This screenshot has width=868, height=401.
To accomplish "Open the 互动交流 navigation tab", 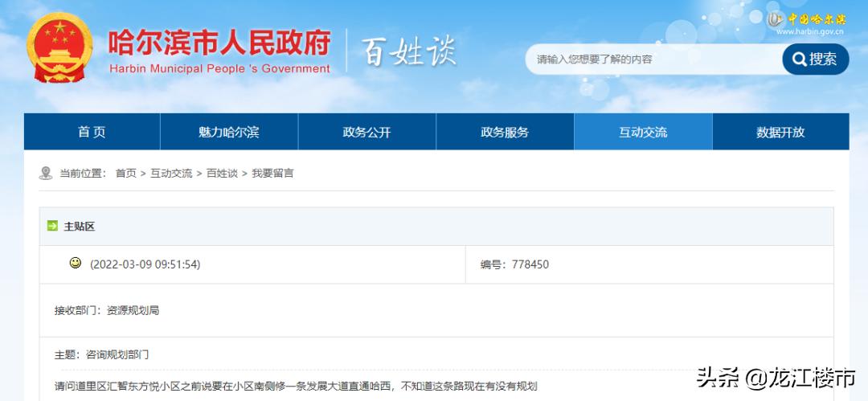I will pos(643,132).
